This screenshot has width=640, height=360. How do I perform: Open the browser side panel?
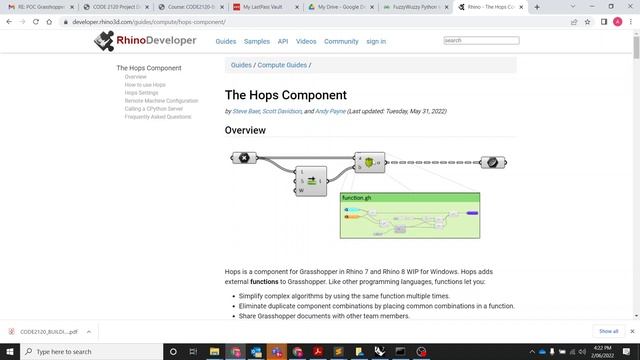(604, 22)
